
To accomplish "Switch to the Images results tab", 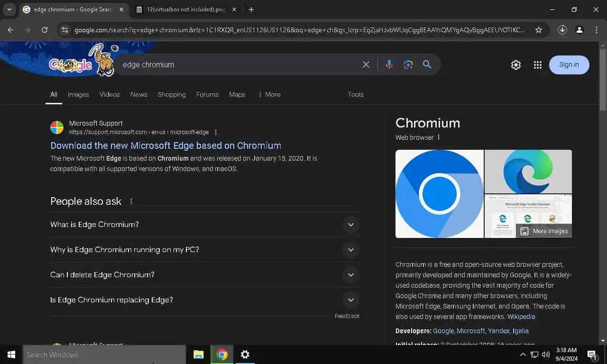I will coord(78,94).
